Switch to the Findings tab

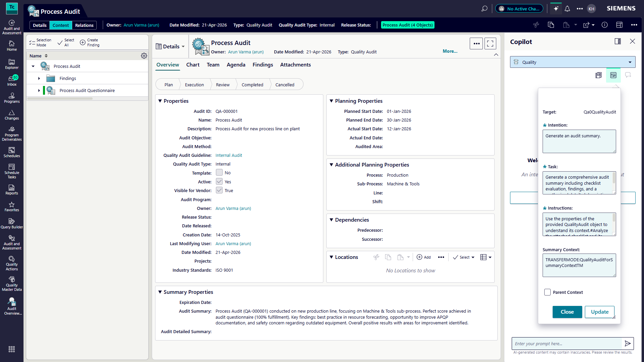click(263, 64)
